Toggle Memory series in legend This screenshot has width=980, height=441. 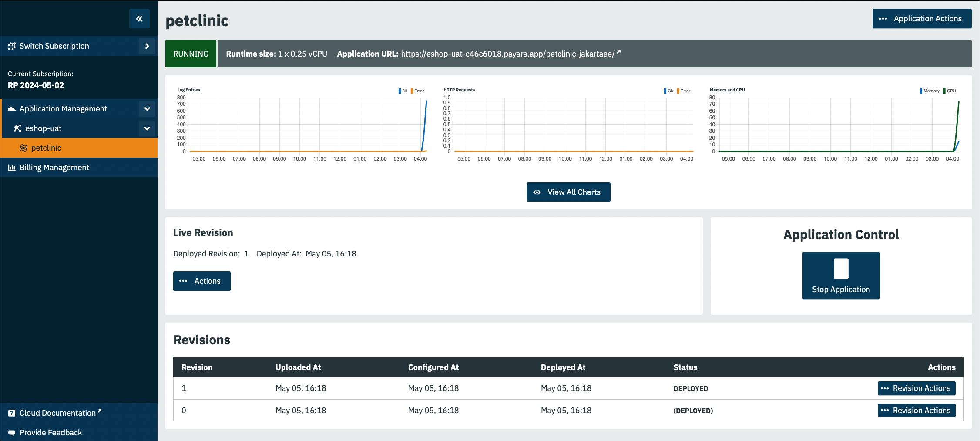click(x=930, y=91)
